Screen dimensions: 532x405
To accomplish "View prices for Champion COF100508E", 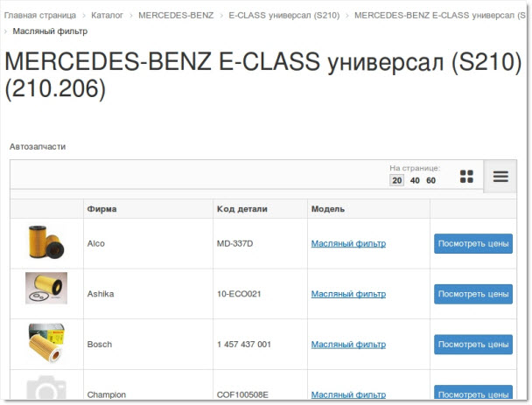I will coord(473,394).
